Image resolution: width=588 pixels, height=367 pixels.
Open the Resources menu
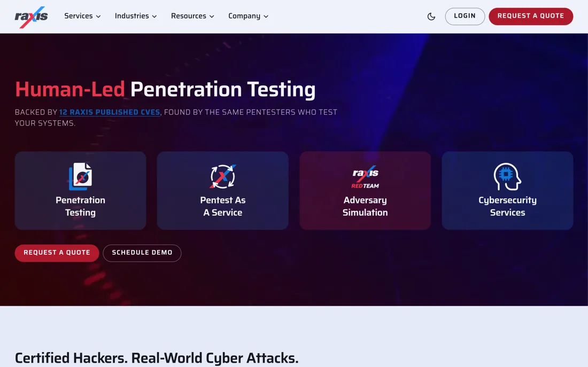click(x=192, y=16)
